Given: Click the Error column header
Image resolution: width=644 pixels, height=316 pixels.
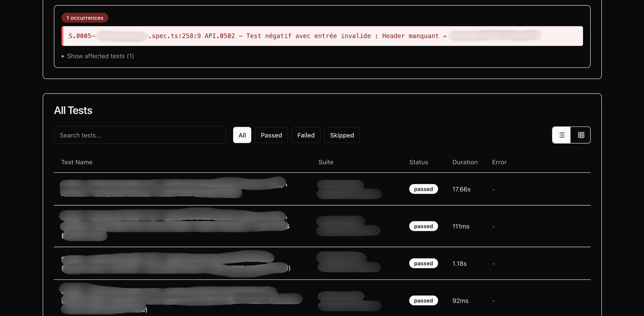Looking at the screenshot, I should click(499, 162).
